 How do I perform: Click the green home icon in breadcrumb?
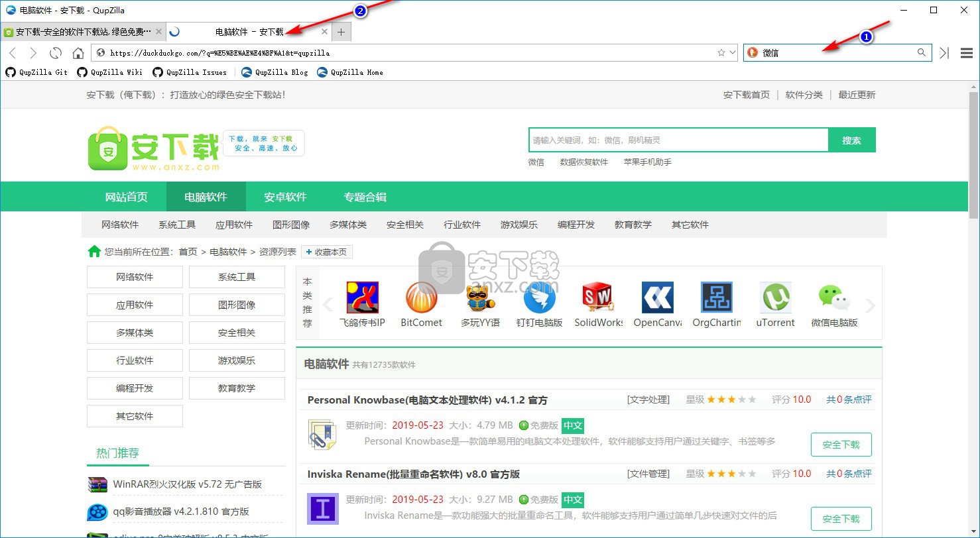[x=95, y=251]
